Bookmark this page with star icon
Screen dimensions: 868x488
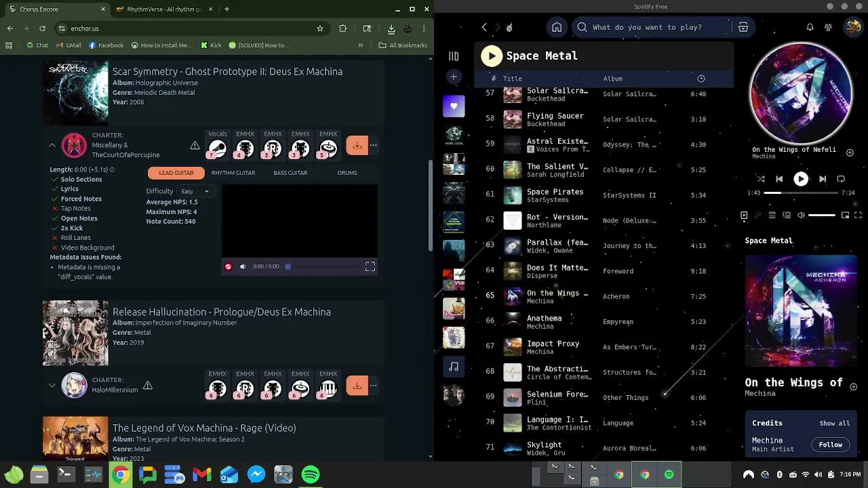[320, 28]
